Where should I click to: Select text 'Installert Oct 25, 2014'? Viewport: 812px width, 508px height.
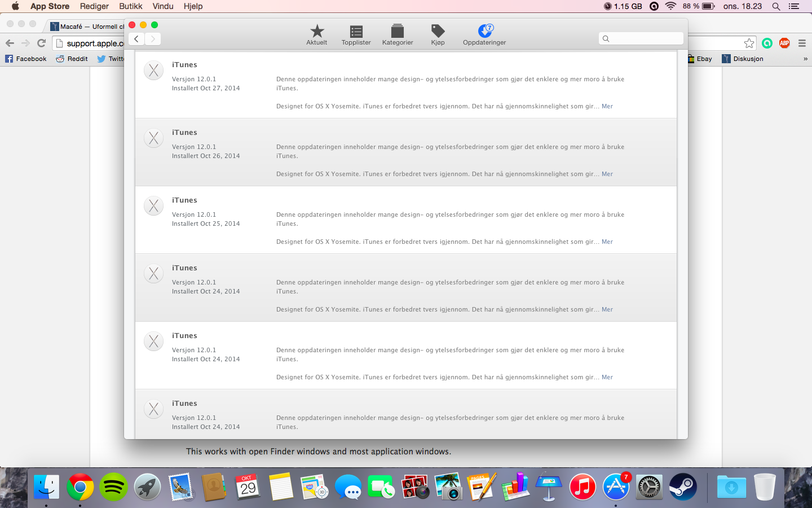click(x=206, y=224)
